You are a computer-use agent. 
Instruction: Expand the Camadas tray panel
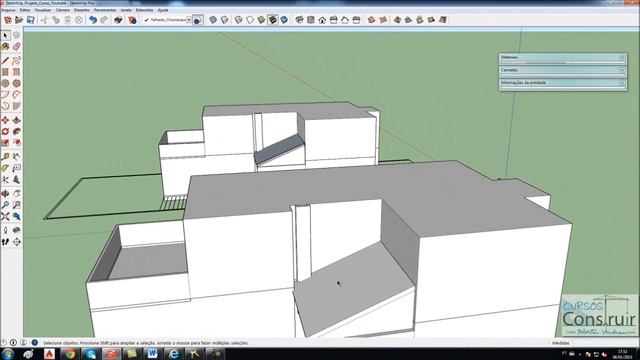coord(562,71)
